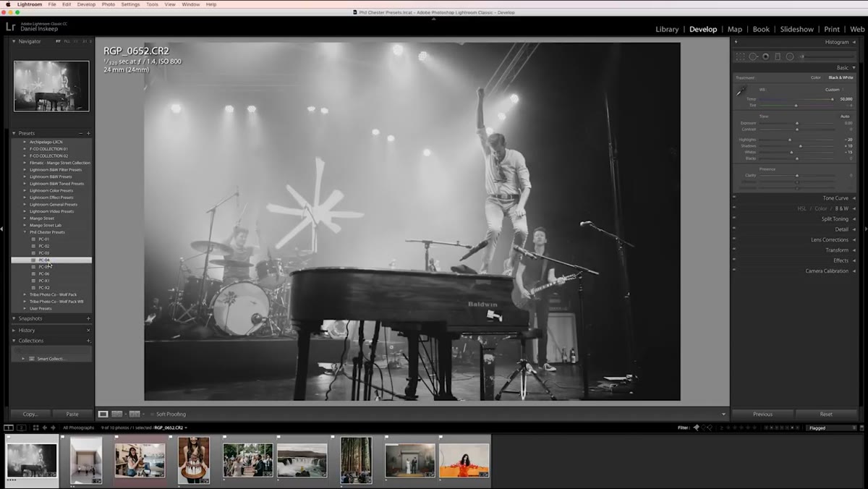Open the Flagged filter preset dropdown

[x=832, y=428]
